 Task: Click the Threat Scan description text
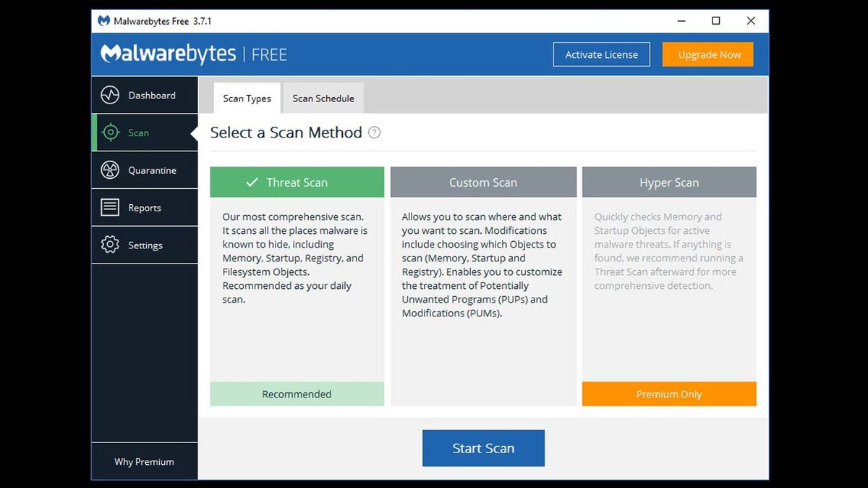click(x=294, y=258)
